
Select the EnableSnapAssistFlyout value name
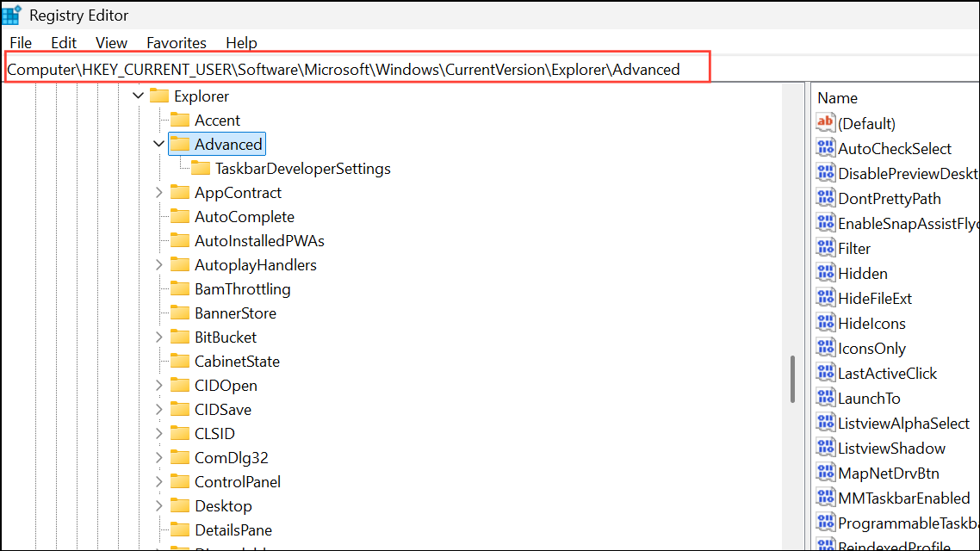click(x=909, y=224)
